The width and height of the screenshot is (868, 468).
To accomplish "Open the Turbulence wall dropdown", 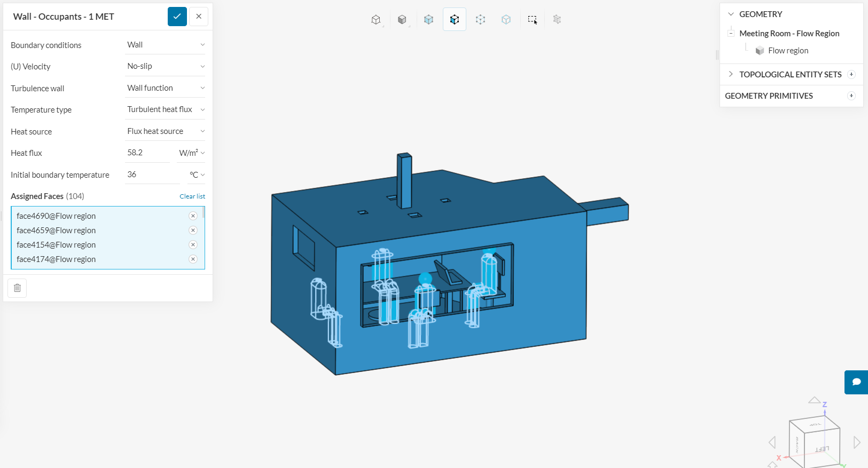I will (165, 88).
